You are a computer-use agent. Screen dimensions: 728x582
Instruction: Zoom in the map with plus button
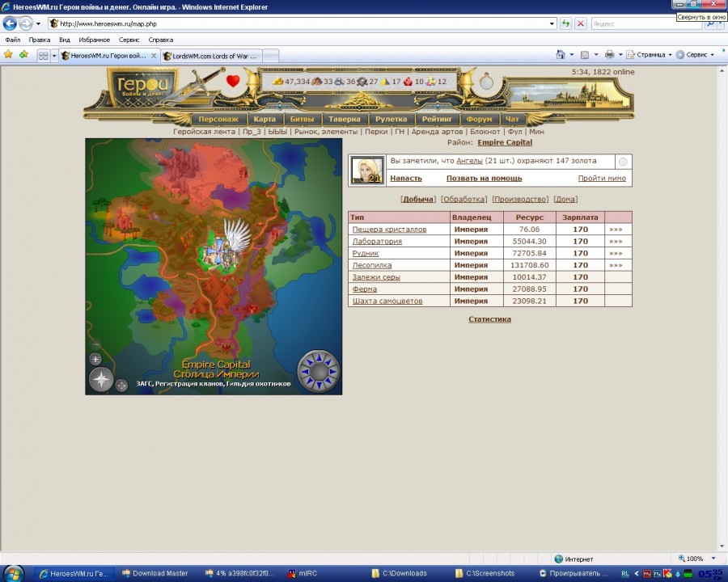tap(95, 359)
